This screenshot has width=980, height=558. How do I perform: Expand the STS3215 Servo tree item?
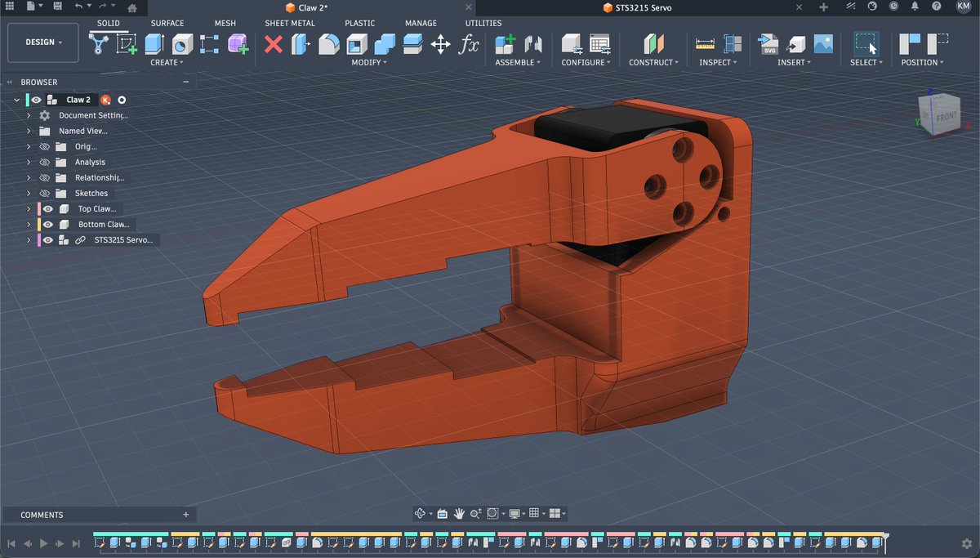coord(29,239)
